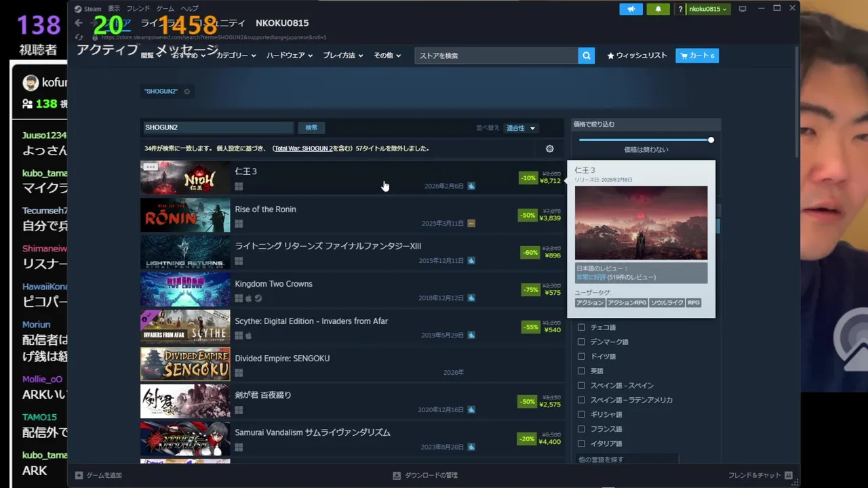The image size is (868, 488).
Task: Open the フレンド menu
Action: tap(138, 9)
